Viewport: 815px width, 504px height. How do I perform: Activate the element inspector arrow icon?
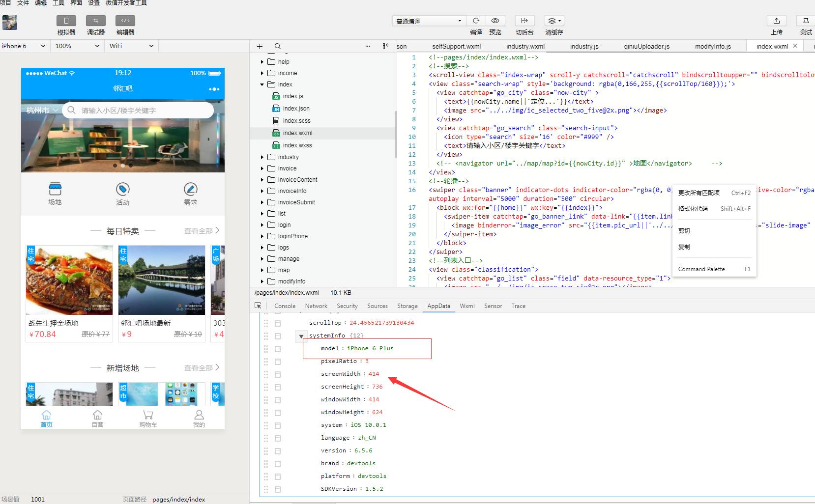[258, 306]
